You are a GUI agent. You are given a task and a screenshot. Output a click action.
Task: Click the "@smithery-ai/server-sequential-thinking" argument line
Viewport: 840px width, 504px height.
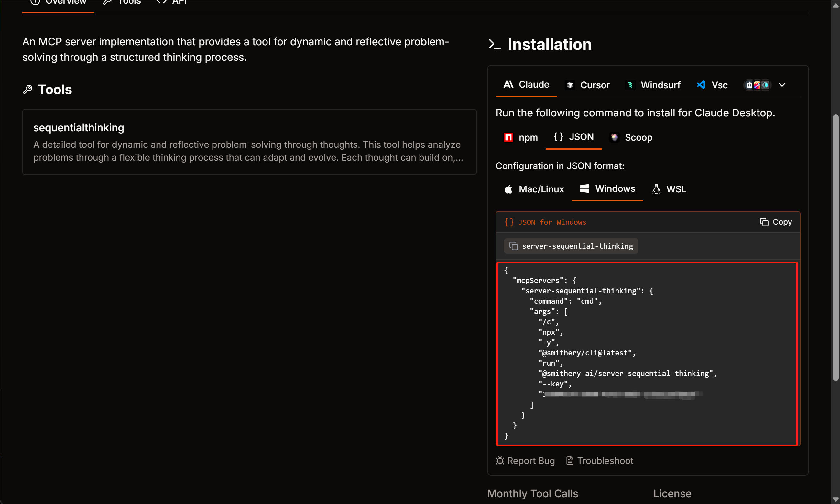[627, 374]
